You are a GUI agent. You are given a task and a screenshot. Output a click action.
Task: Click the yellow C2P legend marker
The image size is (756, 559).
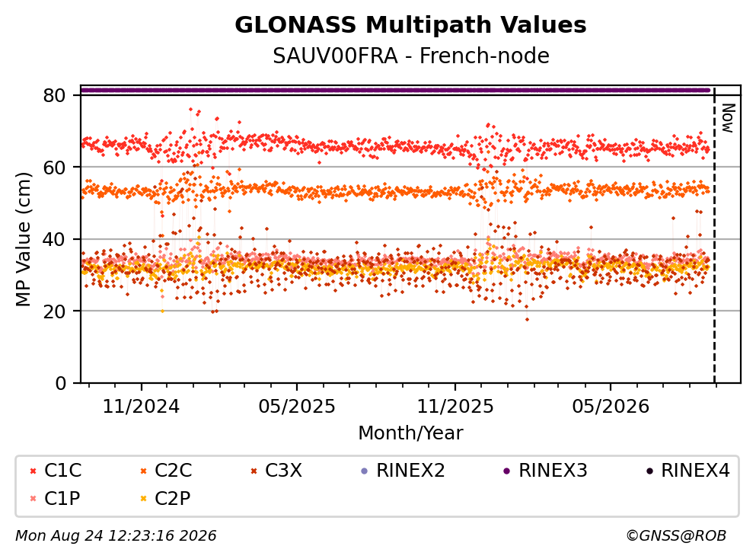click(143, 499)
